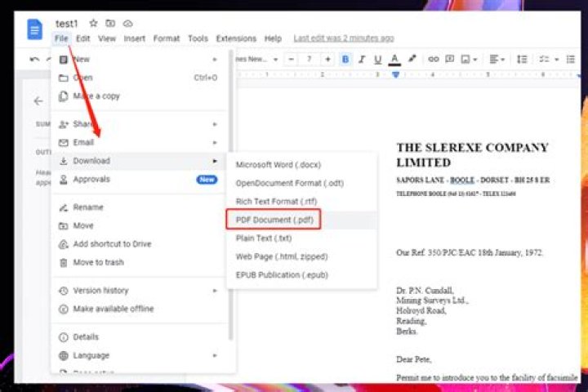
Task: Download as Rich Text Format (.rtf)
Action: point(301,202)
